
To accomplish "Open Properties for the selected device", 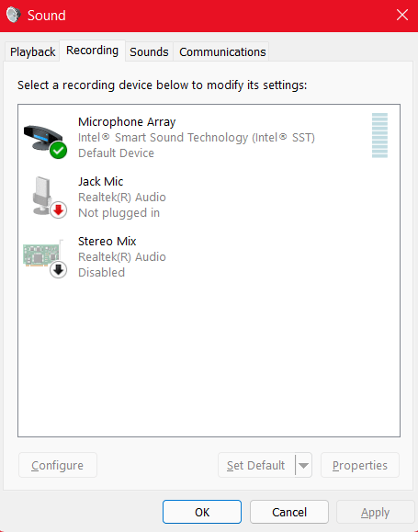I will [360, 465].
